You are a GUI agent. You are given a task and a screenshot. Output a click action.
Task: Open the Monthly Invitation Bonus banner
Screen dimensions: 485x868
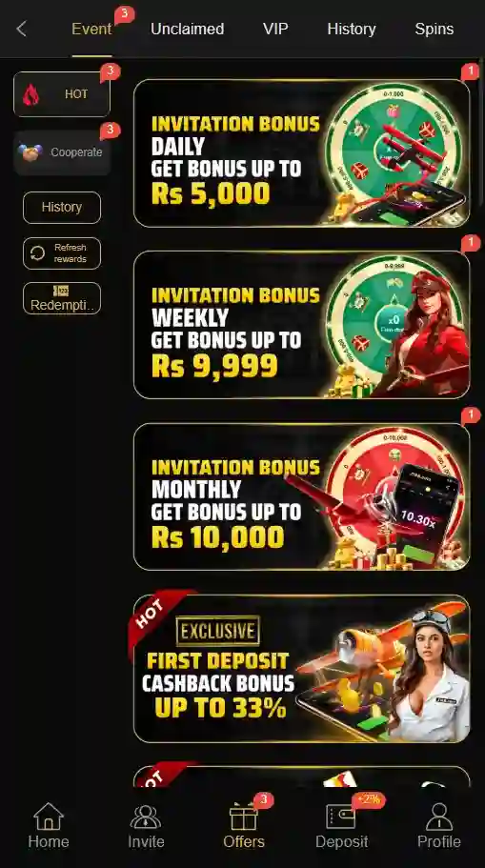[302, 496]
